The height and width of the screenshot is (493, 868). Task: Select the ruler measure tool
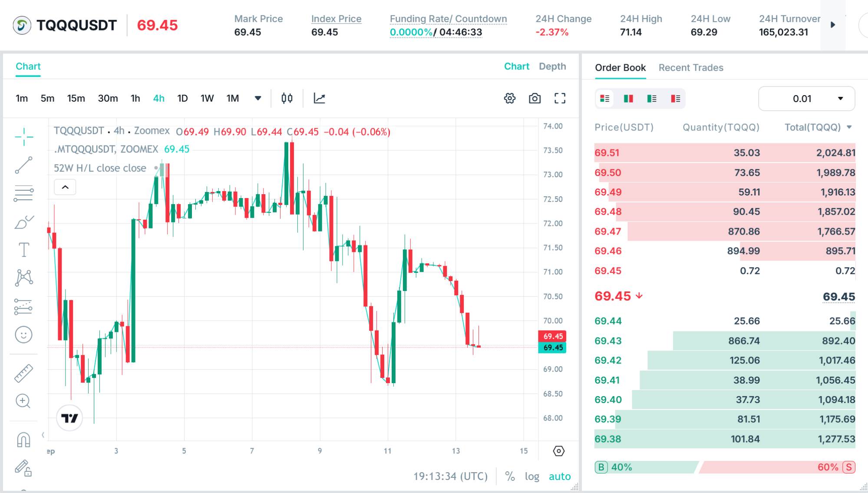23,373
